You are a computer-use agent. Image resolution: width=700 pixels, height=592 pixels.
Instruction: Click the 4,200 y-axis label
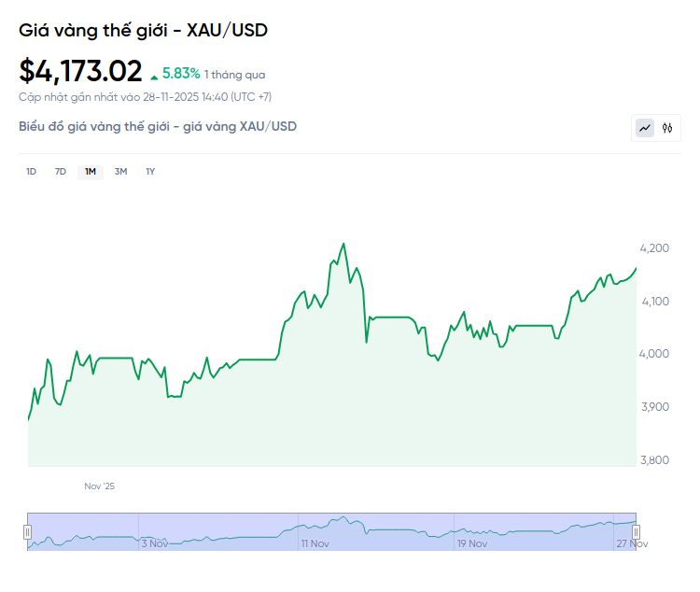coord(654,248)
